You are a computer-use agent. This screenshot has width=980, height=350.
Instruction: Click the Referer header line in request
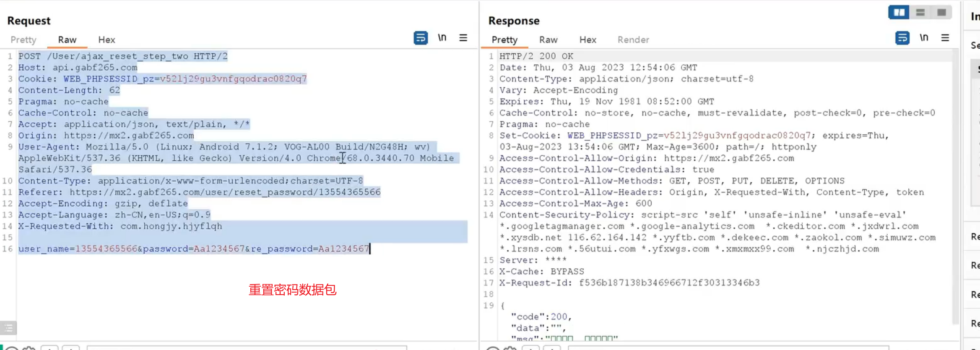pos(199,192)
